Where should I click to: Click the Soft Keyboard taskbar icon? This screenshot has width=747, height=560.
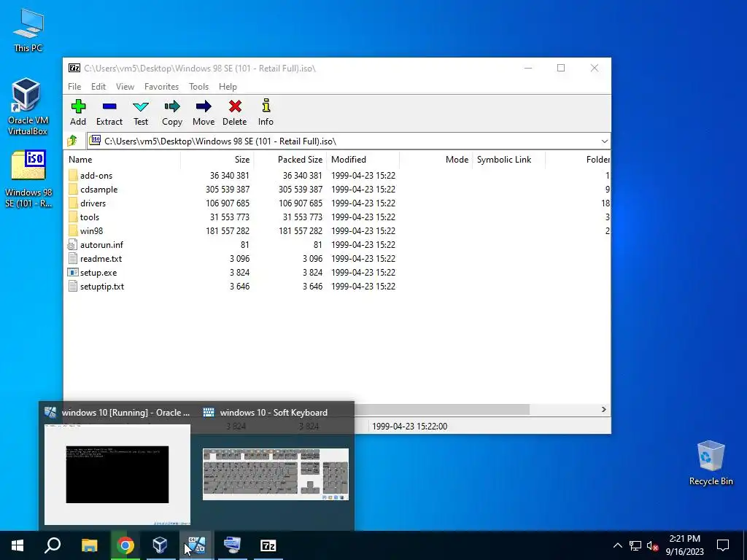[232, 545]
